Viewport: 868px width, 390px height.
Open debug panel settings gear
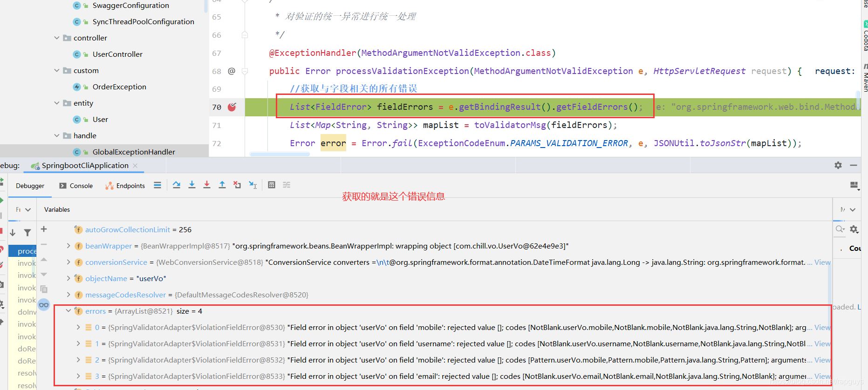(x=838, y=165)
